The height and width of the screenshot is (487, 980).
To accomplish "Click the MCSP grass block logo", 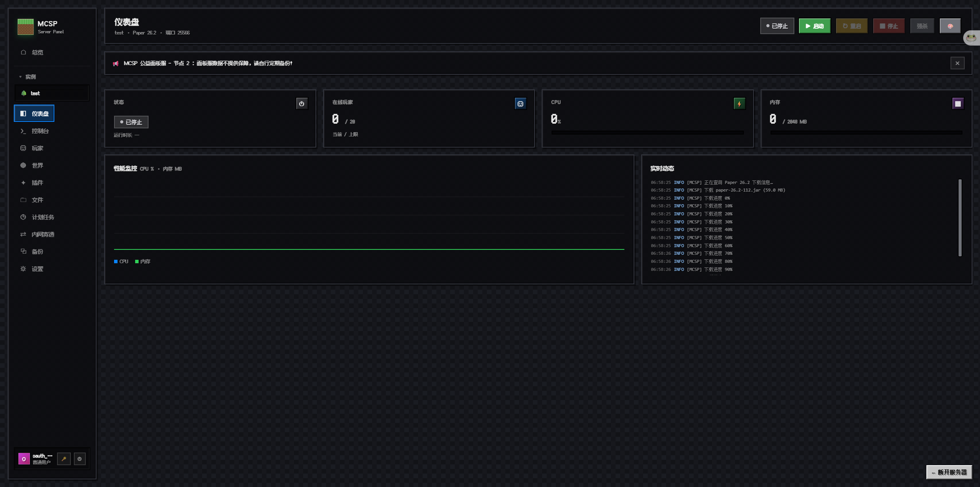I will click(x=26, y=27).
